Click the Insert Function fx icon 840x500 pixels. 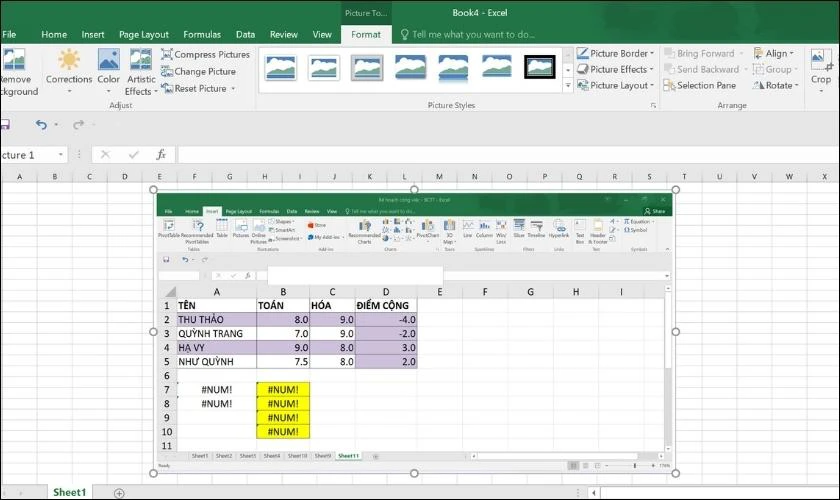(x=161, y=155)
